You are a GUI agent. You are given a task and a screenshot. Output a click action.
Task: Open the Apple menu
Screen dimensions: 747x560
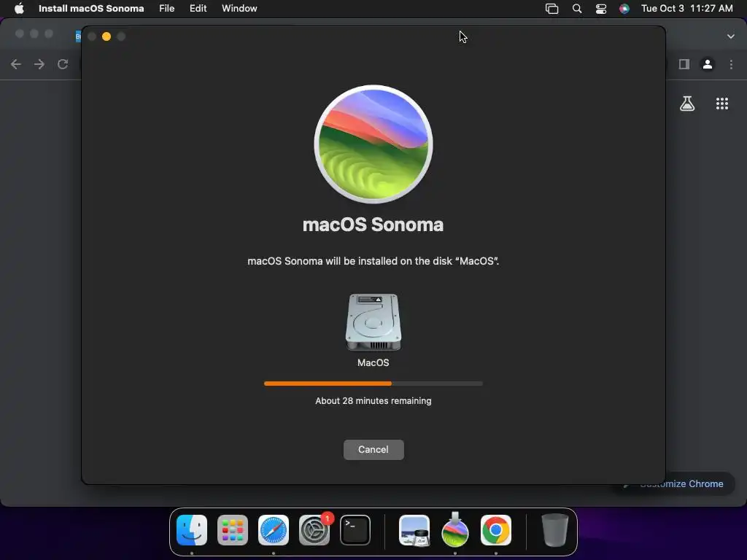[19, 9]
